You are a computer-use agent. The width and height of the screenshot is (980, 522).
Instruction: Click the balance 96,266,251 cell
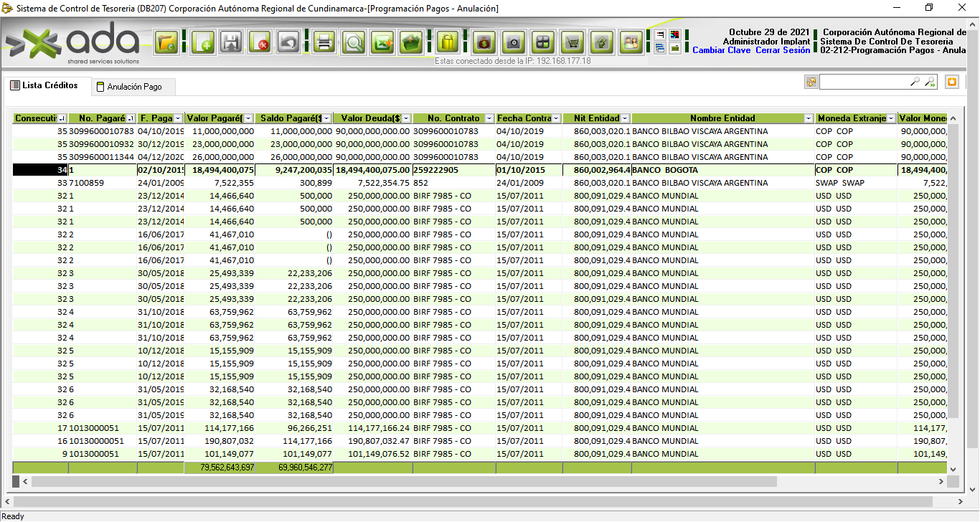[294, 428]
